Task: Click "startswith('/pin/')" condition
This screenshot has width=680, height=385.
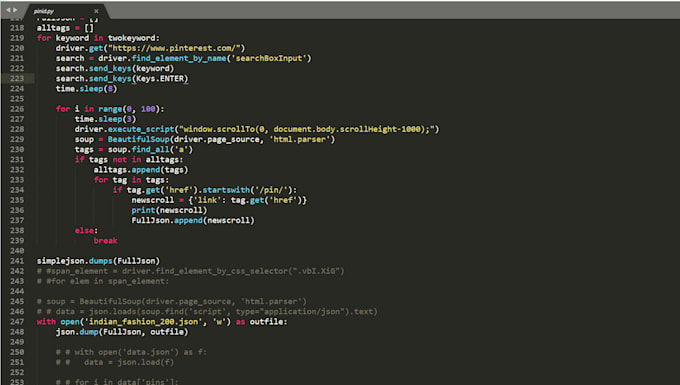Action: coord(247,190)
